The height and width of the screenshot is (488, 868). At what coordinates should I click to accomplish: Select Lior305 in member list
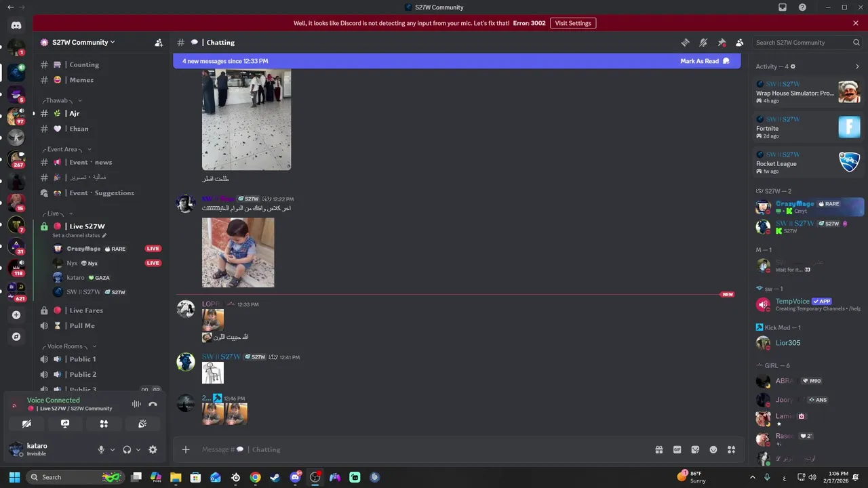click(808, 343)
